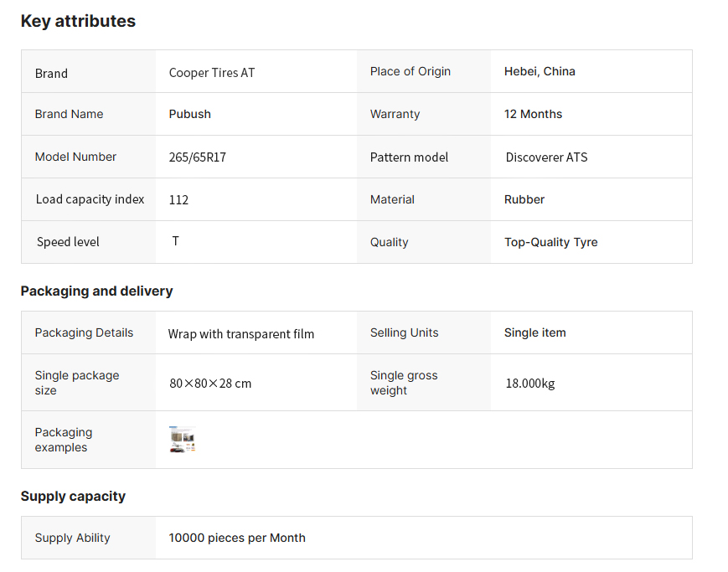The image size is (728, 572).
Task: Click the Packaging and delivery heading
Action: [x=96, y=291]
